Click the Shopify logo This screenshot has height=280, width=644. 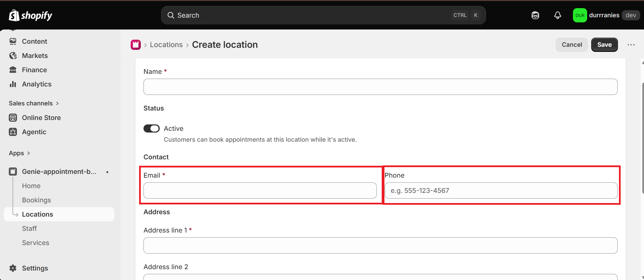pos(30,15)
